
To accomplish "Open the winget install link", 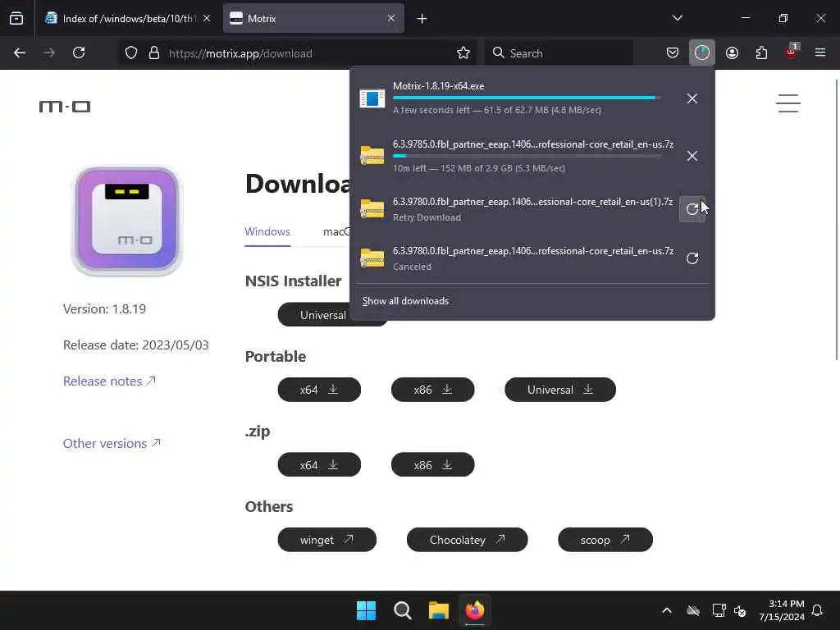I will [326, 540].
